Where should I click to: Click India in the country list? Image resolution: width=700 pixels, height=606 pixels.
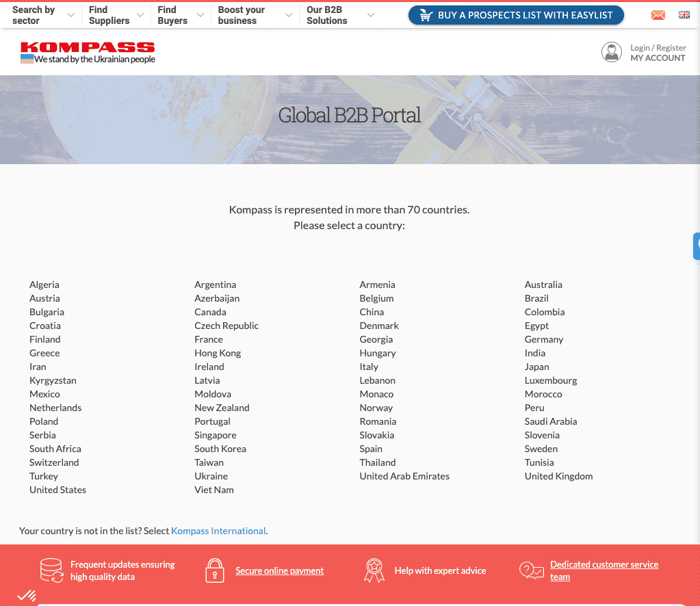(x=535, y=353)
